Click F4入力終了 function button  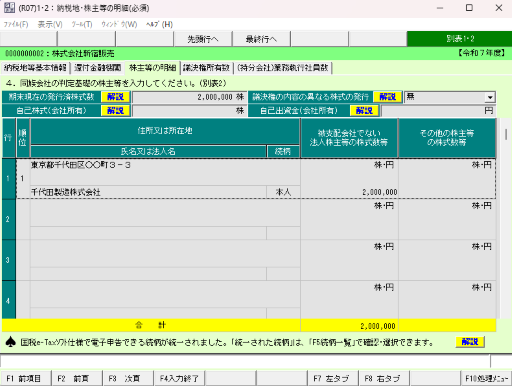(179, 378)
